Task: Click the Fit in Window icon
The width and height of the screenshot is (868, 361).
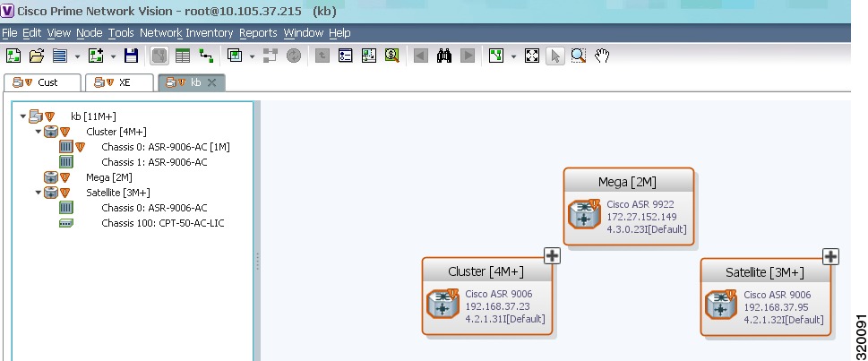Action: tap(531, 56)
